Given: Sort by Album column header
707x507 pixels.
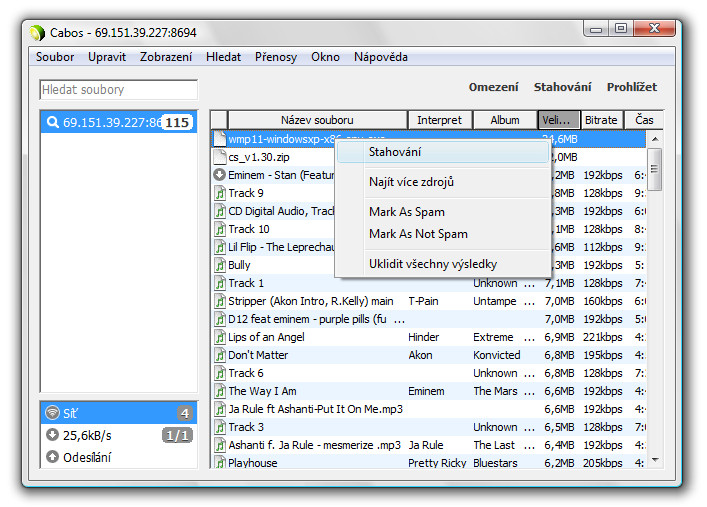Looking at the screenshot, I should (x=505, y=120).
